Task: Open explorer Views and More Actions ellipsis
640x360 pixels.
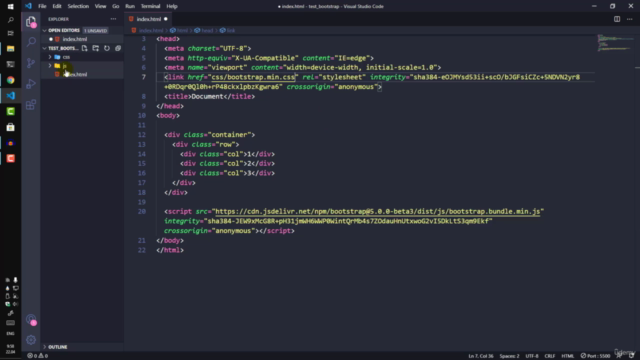Action: point(113,19)
